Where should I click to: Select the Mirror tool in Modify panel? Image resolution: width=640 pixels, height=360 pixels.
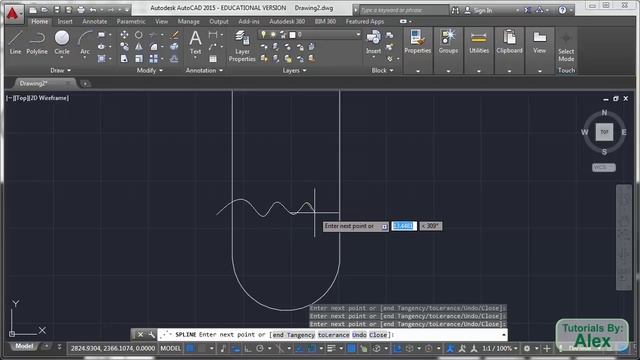pyautogui.click(x=139, y=47)
